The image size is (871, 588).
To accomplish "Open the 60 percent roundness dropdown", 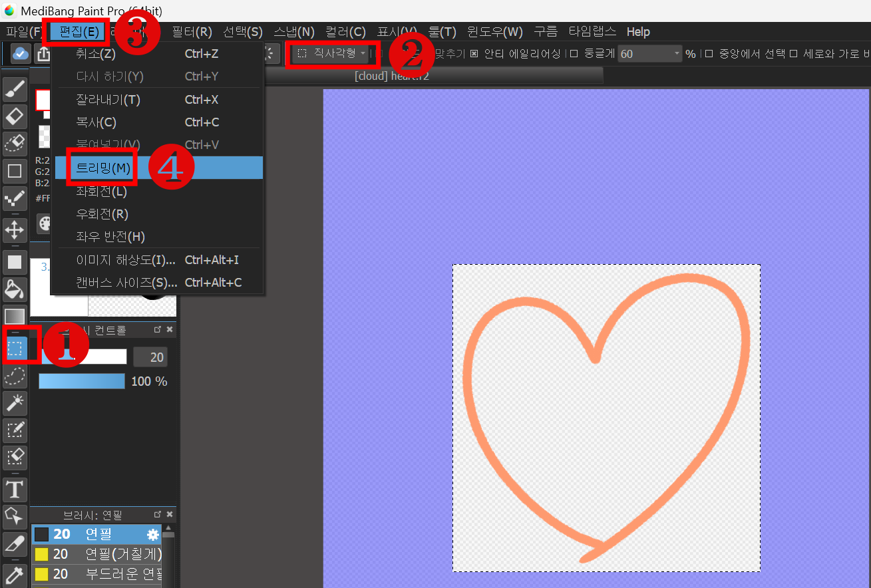I will click(x=649, y=54).
